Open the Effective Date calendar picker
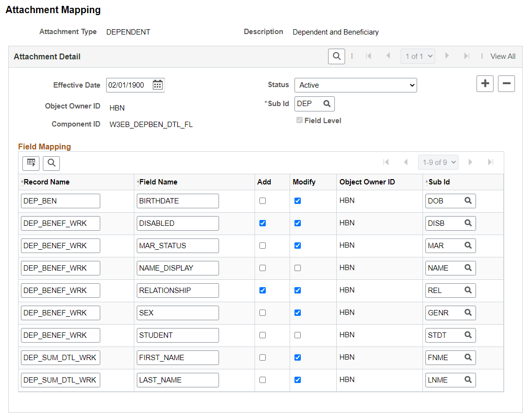 tap(158, 85)
